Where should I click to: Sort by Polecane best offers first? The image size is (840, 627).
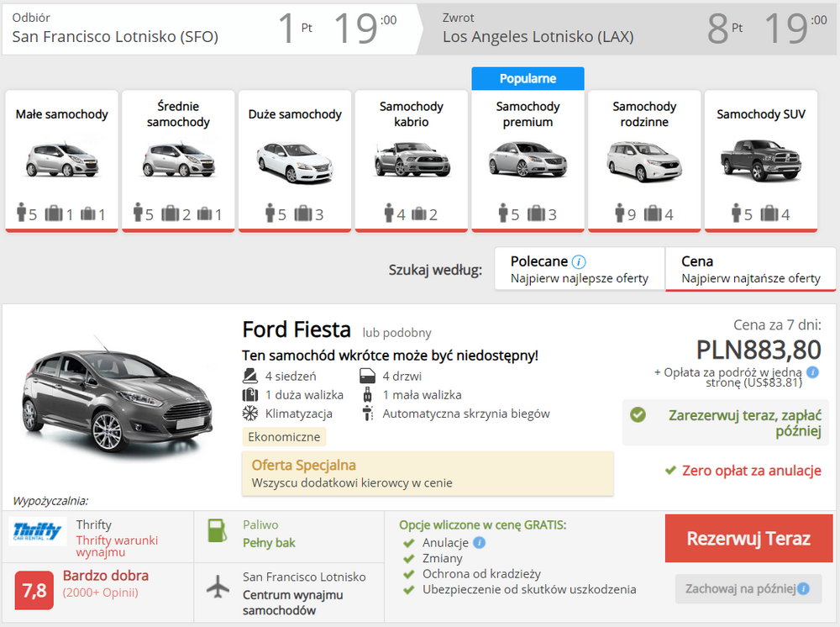(580, 269)
